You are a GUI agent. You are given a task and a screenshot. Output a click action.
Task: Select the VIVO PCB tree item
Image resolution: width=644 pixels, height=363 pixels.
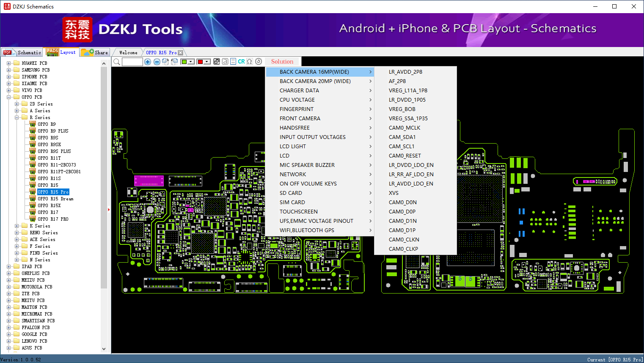[x=32, y=90]
